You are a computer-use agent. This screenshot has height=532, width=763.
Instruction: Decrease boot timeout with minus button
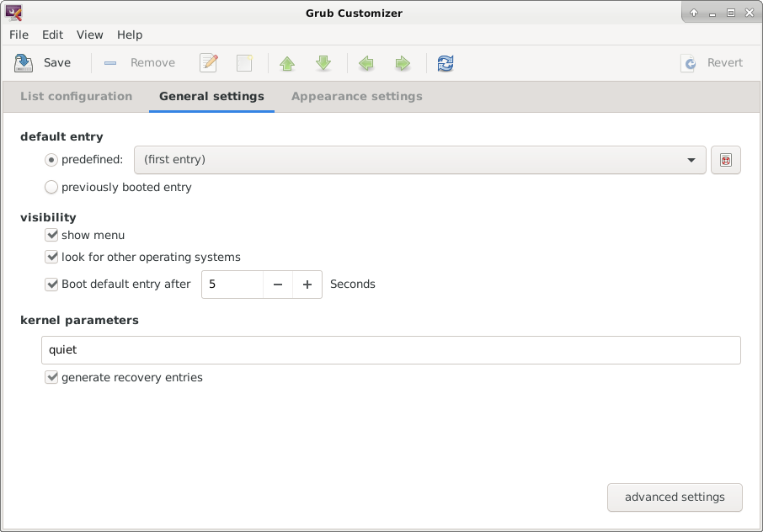[x=278, y=285]
